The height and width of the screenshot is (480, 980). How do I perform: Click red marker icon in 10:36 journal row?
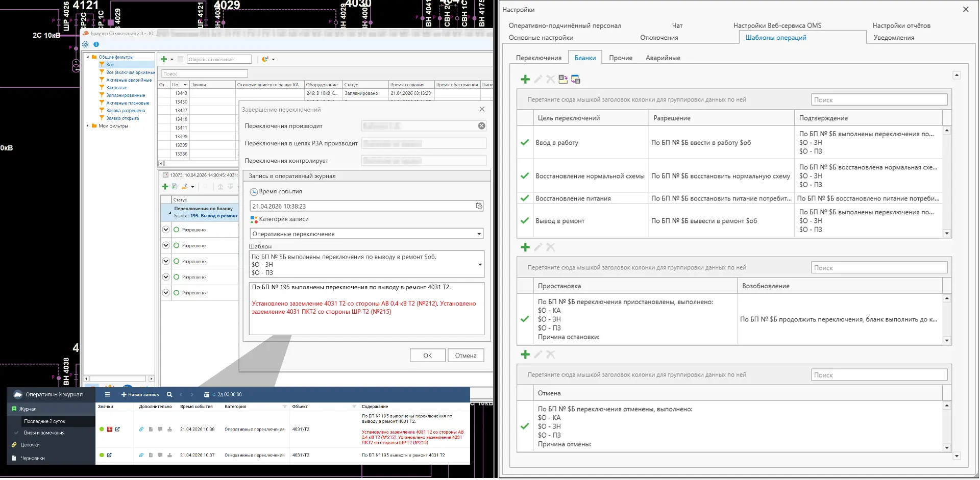point(110,429)
